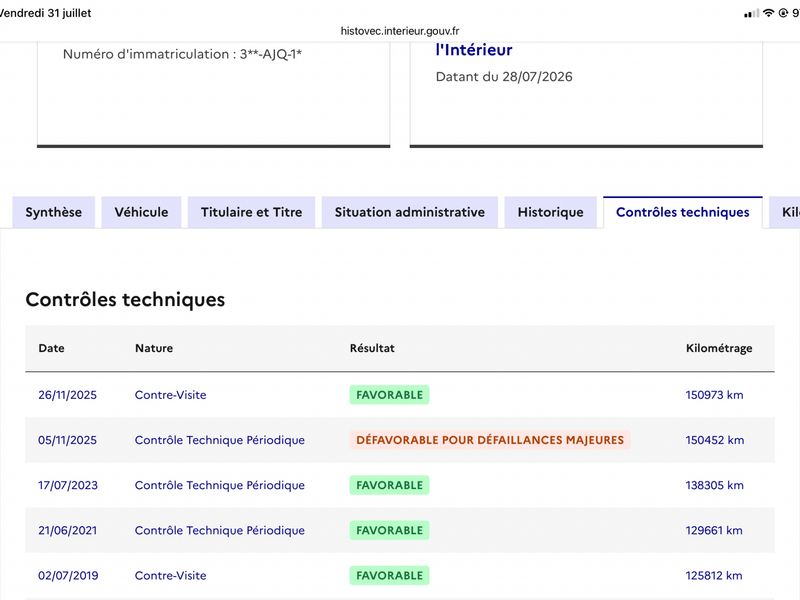Select the Contrôles techniques tab

[683, 212]
